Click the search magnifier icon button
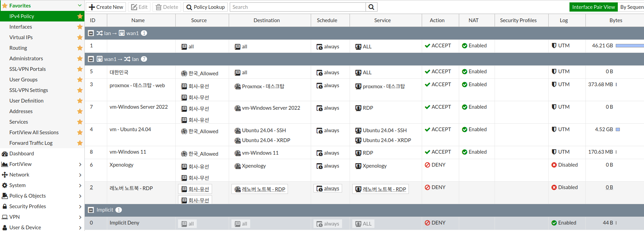This screenshot has height=231, width=644. (371, 7)
